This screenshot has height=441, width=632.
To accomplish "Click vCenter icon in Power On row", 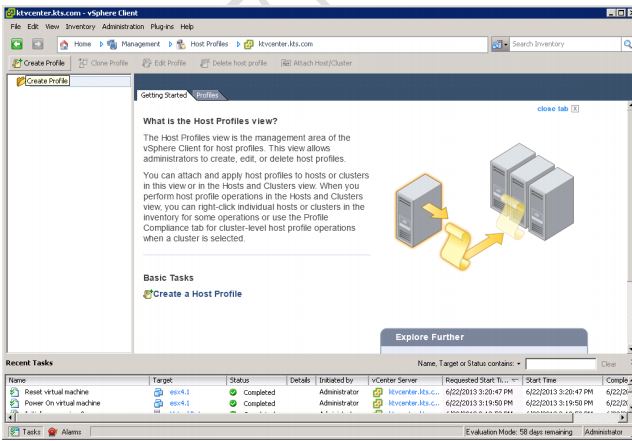I will pos(378,404).
